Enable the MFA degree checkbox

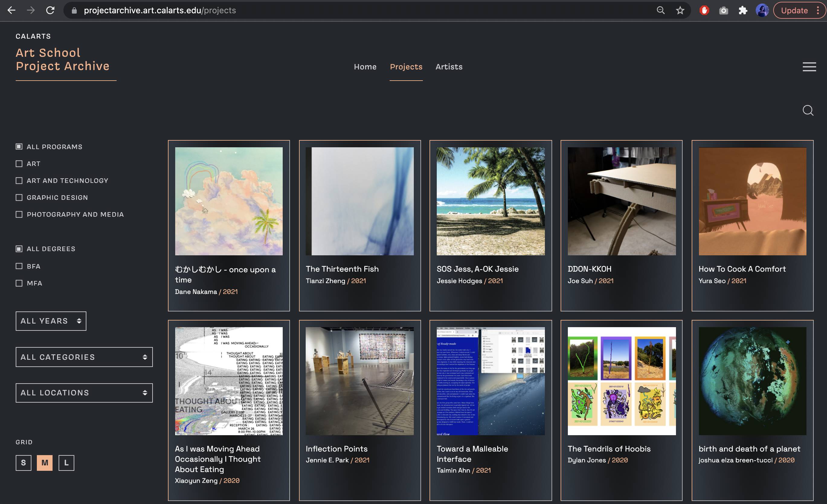[x=19, y=283]
